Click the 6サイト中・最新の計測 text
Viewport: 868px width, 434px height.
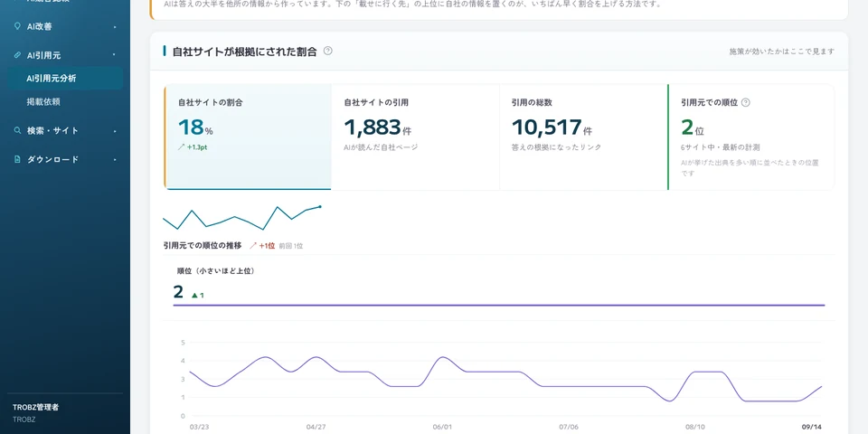point(721,147)
